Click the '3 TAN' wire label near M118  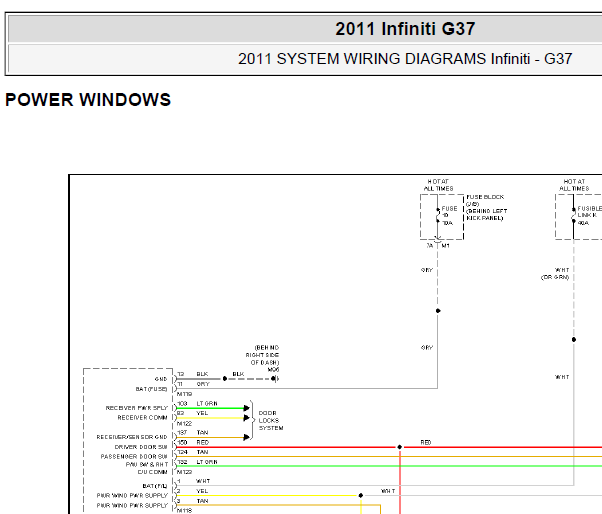[x=193, y=501]
